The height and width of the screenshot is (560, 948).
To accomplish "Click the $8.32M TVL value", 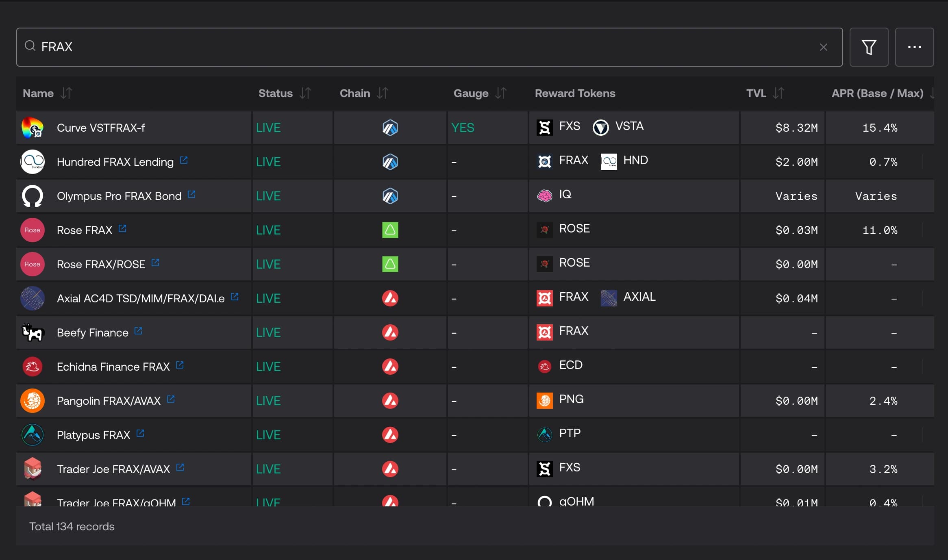I will pyautogui.click(x=796, y=128).
